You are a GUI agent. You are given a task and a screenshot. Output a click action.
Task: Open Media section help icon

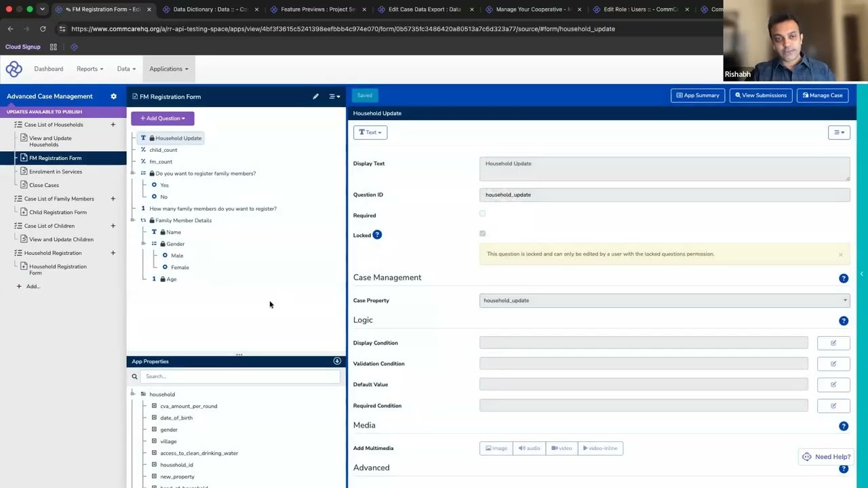pyautogui.click(x=844, y=426)
